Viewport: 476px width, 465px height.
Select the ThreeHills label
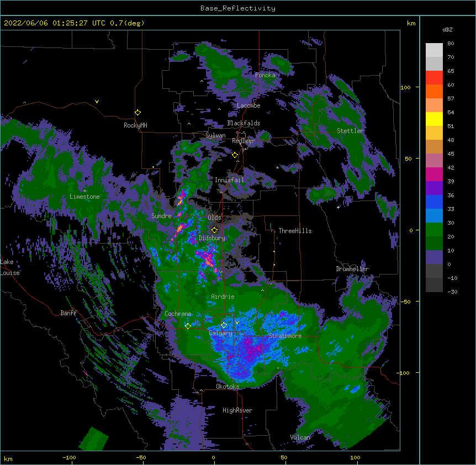point(295,231)
